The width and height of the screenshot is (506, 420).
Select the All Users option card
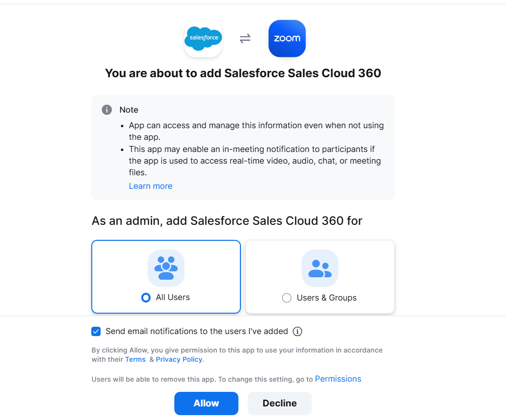click(166, 277)
